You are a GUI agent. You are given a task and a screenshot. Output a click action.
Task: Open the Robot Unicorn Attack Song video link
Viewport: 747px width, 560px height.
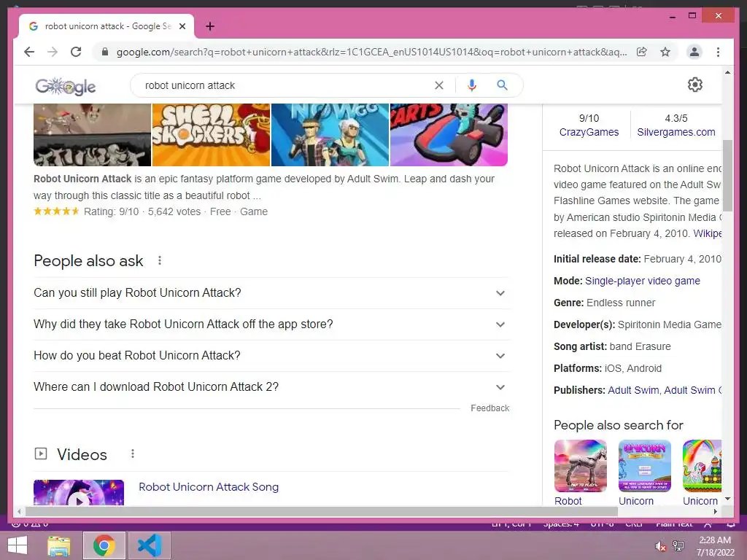(x=209, y=486)
